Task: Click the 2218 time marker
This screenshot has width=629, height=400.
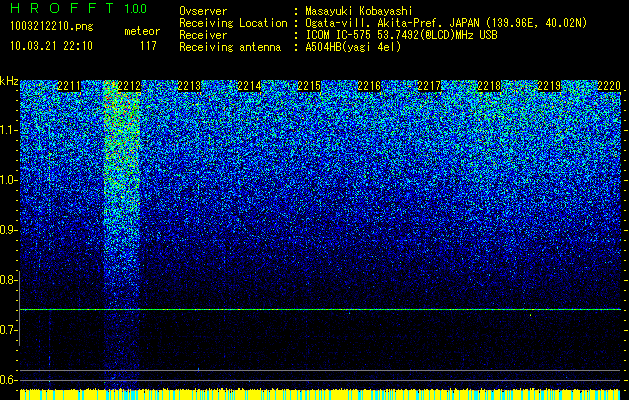Action: 489,86
